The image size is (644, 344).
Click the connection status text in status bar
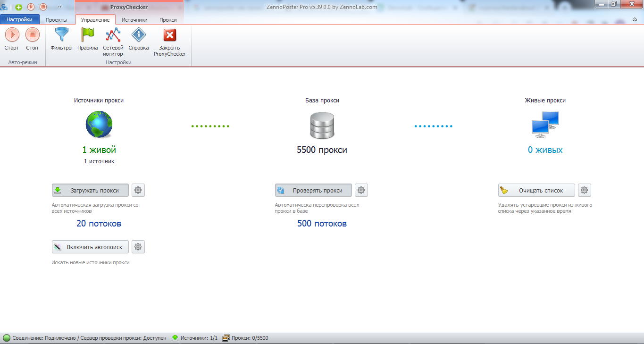point(89,338)
